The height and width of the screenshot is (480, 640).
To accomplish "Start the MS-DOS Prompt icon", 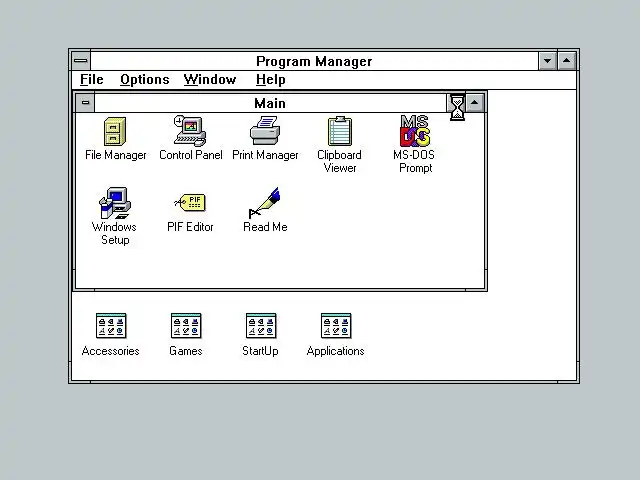I will [x=415, y=131].
